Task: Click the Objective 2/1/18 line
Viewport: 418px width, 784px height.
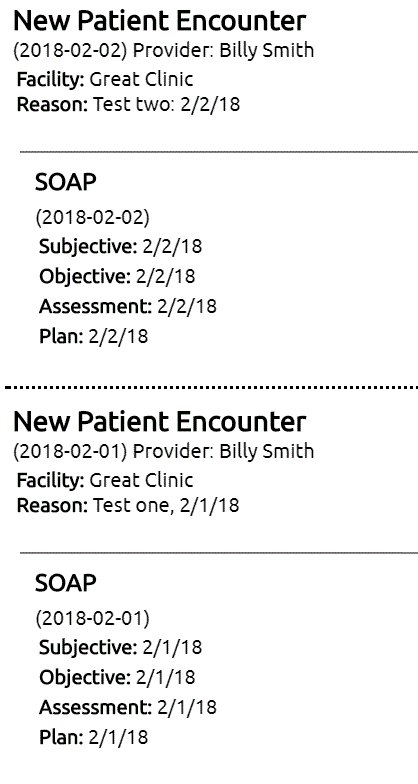Action: point(117,678)
